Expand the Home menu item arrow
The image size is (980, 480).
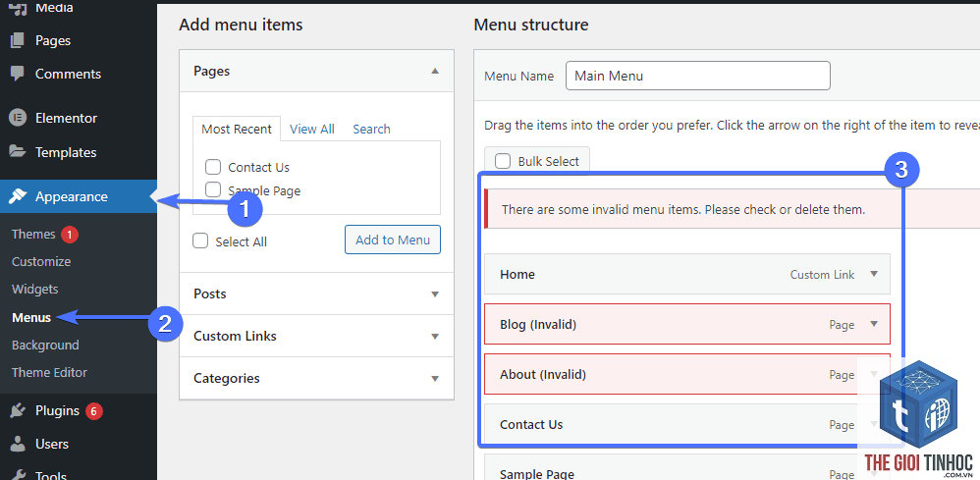(x=874, y=274)
